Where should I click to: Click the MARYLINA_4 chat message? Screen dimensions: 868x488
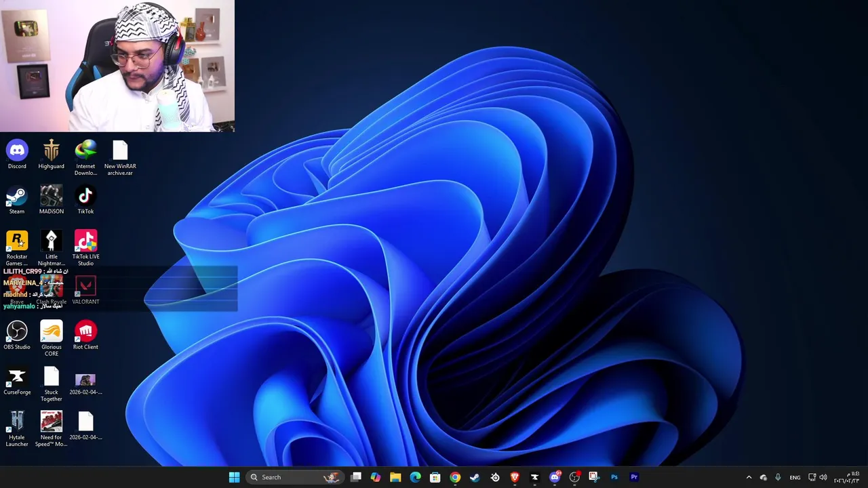pos(33,283)
